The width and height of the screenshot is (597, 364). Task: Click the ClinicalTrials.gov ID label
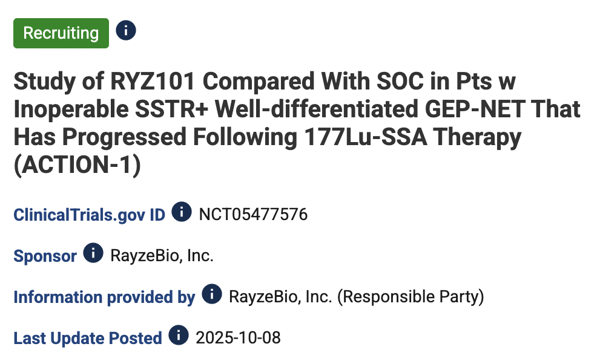pyautogui.click(x=90, y=215)
